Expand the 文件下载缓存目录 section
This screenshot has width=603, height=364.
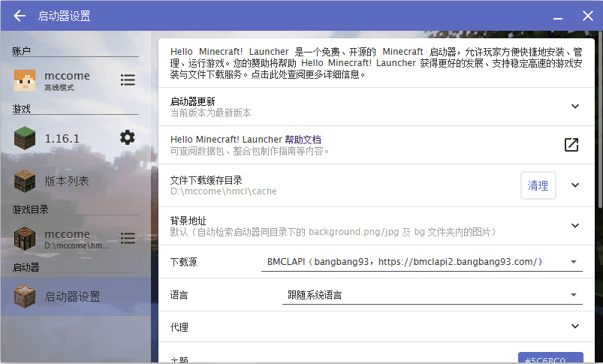point(575,185)
